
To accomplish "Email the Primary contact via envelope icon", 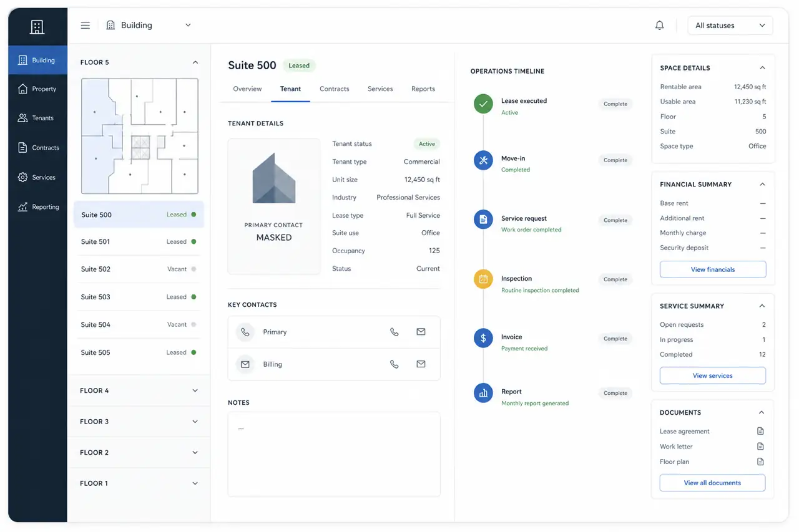I will pos(421,332).
